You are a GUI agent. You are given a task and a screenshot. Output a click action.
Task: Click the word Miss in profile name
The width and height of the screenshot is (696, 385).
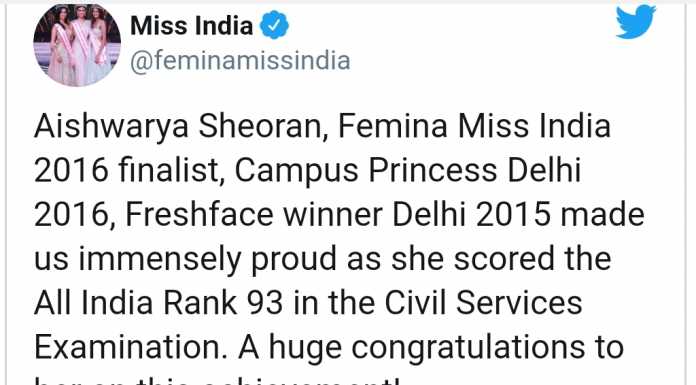click(158, 25)
